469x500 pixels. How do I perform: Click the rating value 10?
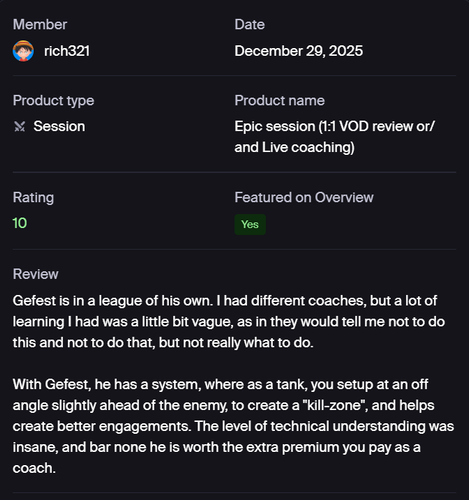click(x=20, y=223)
